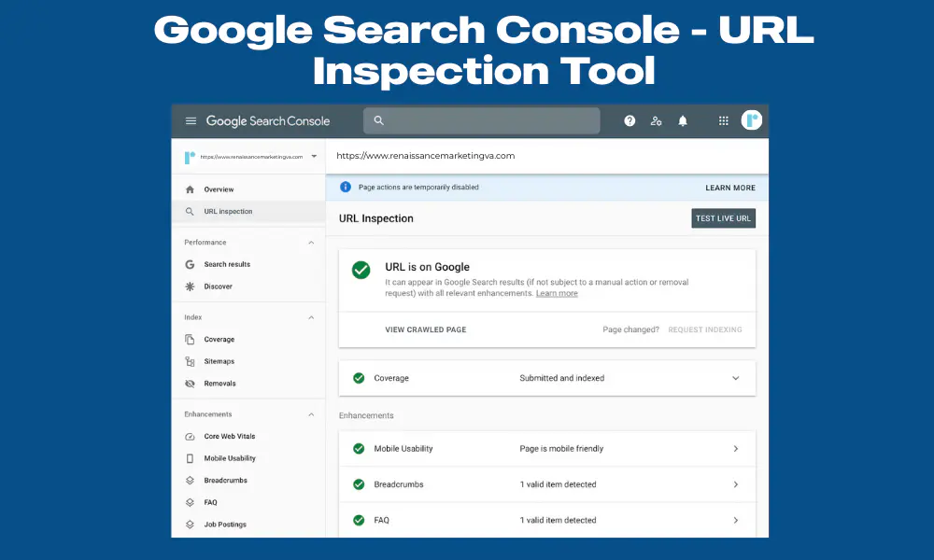Click REQUEST INDEXING for the page
The image size is (934, 560).
click(x=704, y=329)
